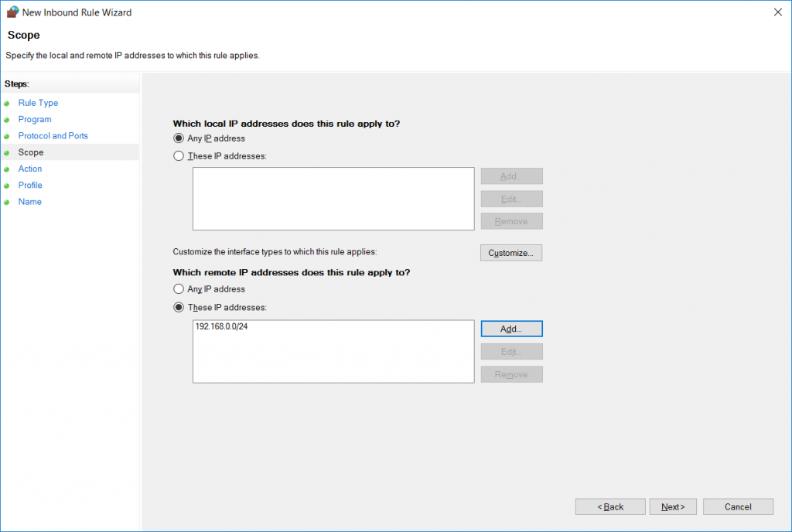
Task: Open the Action step
Action: tap(29, 169)
